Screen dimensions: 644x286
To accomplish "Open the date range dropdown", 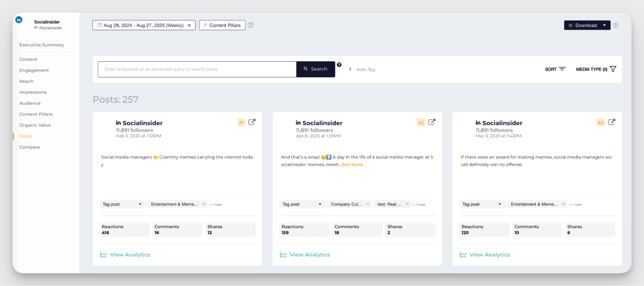I will [x=144, y=25].
